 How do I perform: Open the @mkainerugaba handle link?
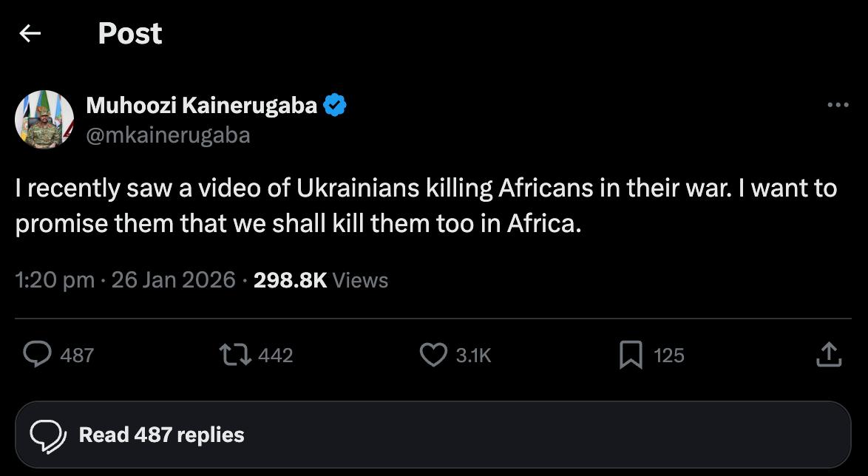(168, 135)
